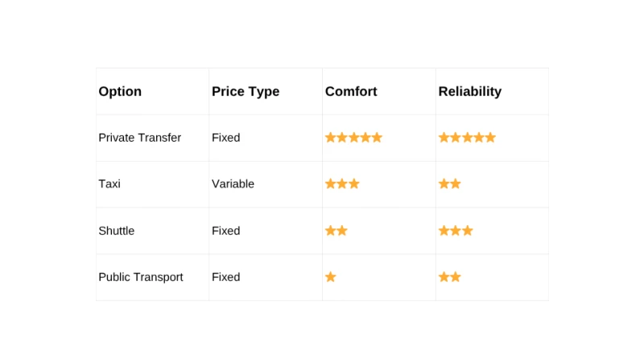Click the Public Transport reliability stars
644x362 pixels.
(x=449, y=277)
